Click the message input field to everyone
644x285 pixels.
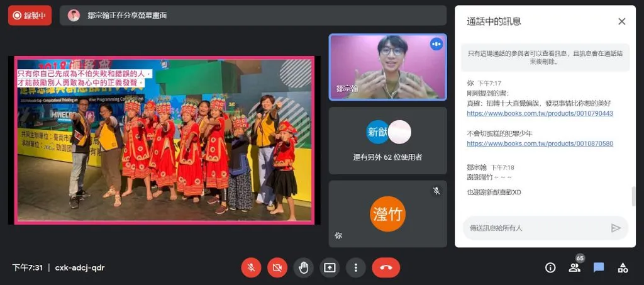[536, 228]
